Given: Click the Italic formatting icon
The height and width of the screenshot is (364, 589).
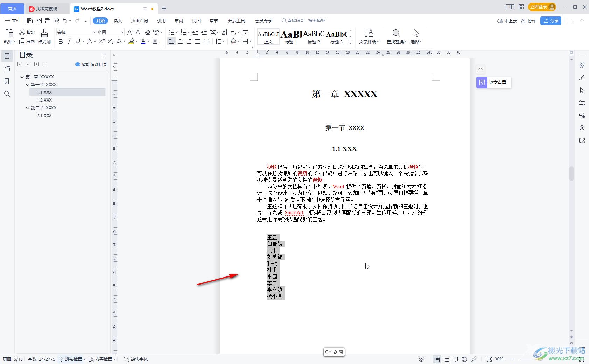Looking at the screenshot, I should (x=69, y=41).
